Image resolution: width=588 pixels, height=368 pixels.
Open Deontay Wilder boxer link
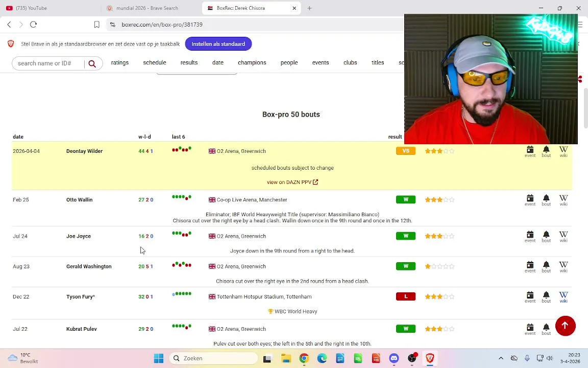point(84,151)
